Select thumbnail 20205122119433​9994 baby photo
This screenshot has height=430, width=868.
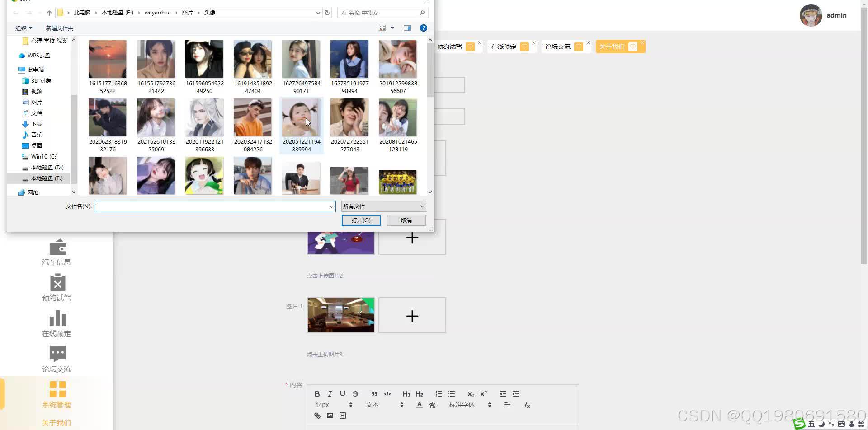pyautogui.click(x=301, y=126)
